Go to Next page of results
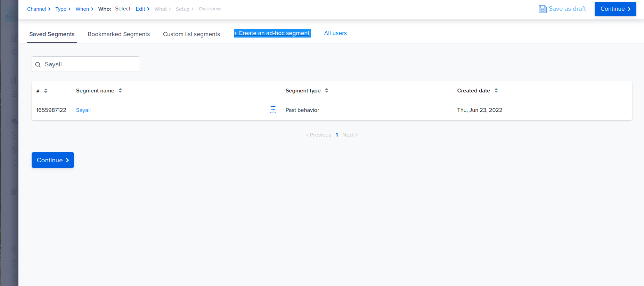 pos(350,135)
